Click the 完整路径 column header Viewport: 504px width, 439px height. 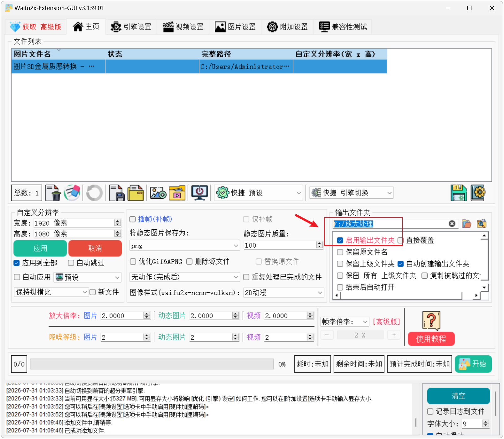point(246,54)
